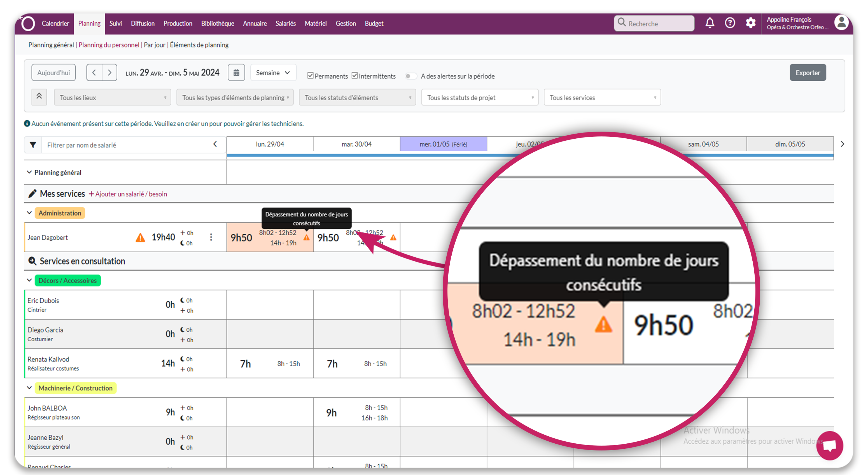Enable alerts on the period switch
Viewport: 868px width, 475px height.
click(410, 76)
